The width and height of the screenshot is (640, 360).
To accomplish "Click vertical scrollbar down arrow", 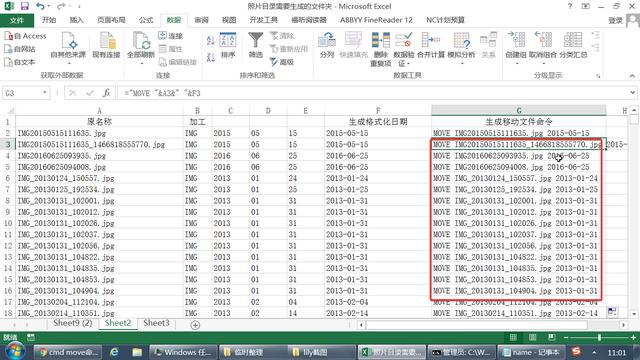I will [634, 314].
